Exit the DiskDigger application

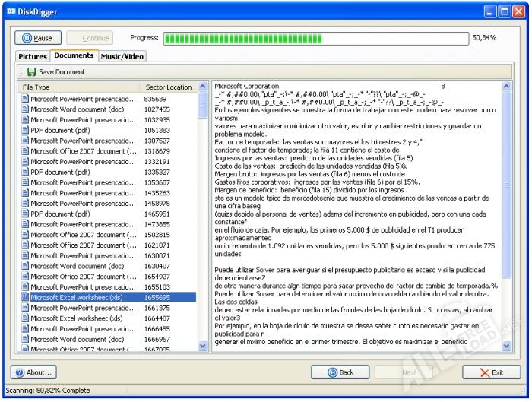[x=491, y=372]
